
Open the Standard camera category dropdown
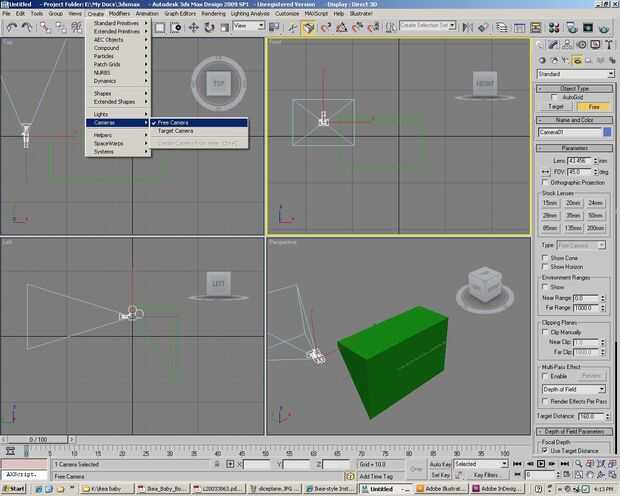575,74
